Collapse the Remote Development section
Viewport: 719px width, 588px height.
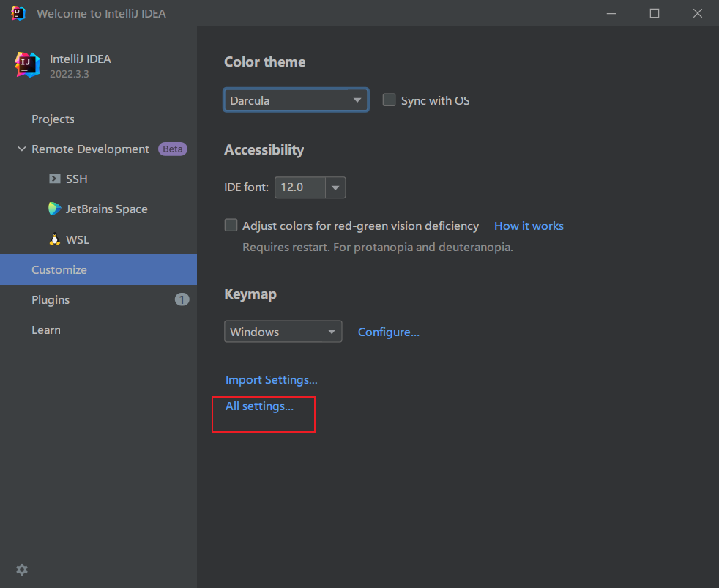point(21,149)
